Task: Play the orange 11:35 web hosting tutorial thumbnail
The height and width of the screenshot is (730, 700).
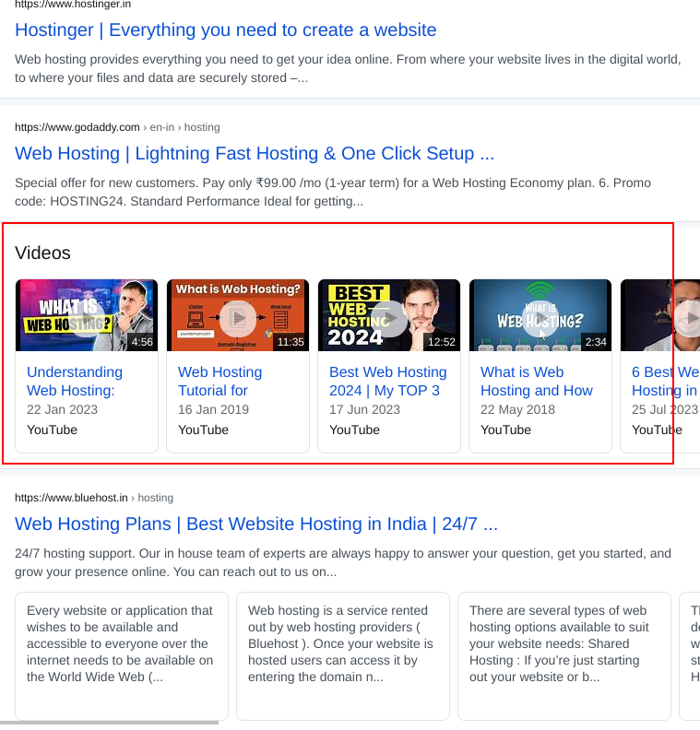Action: (x=238, y=315)
